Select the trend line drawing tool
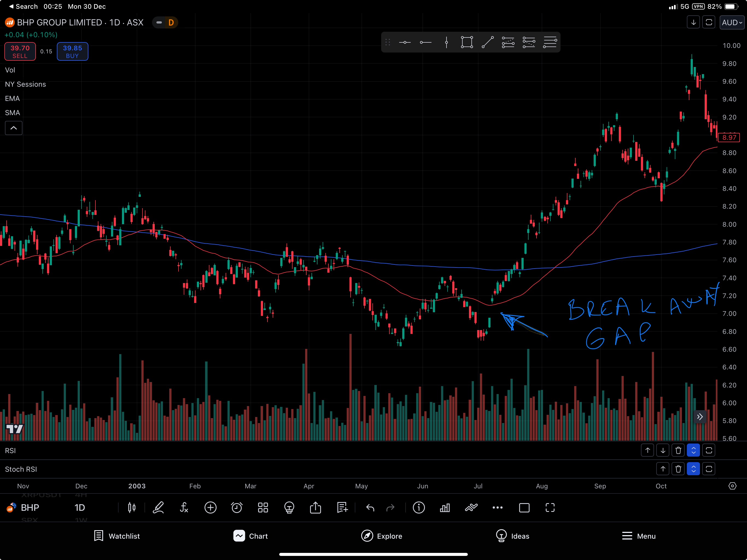The height and width of the screenshot is (560, 747). [x=487, y=43]
